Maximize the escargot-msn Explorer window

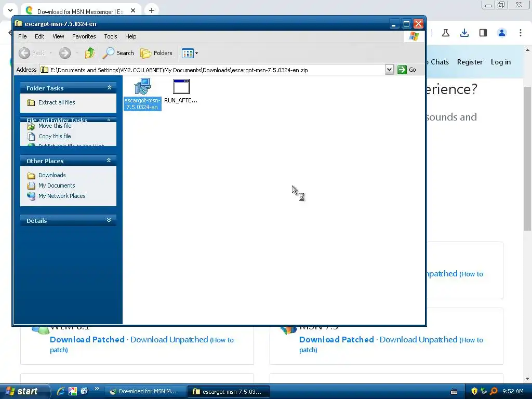406,24
